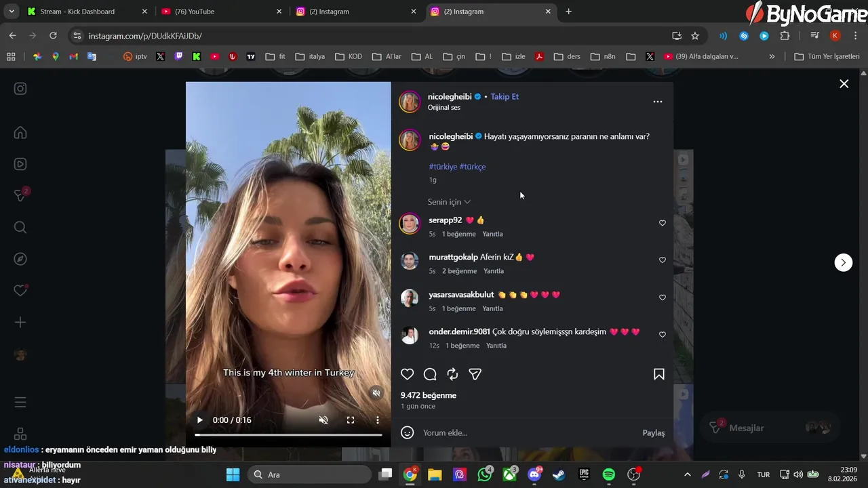Viewport: 868px width, 488px height.
Task: Like the onder.demir.9081 comment
Action: coord(663,335)
